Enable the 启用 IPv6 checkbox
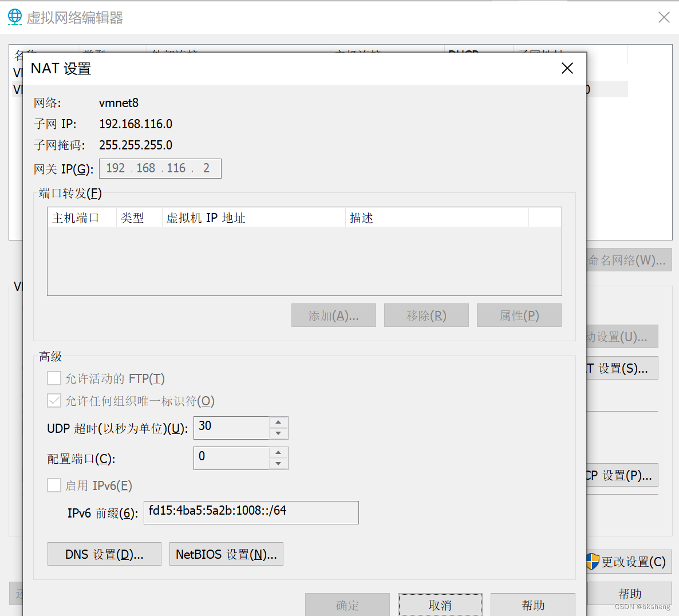The image size is (679, 616). click(x=54, y=485)
